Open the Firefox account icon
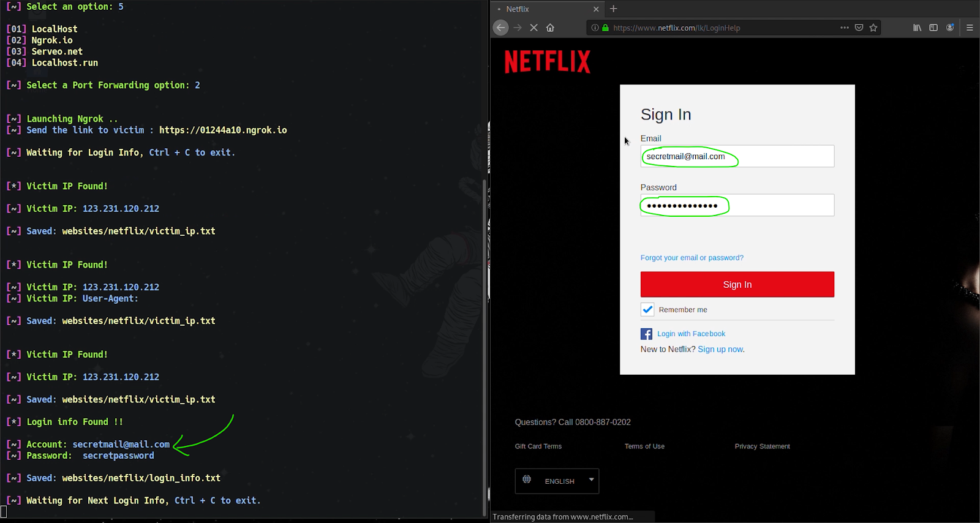 point(950,28)
